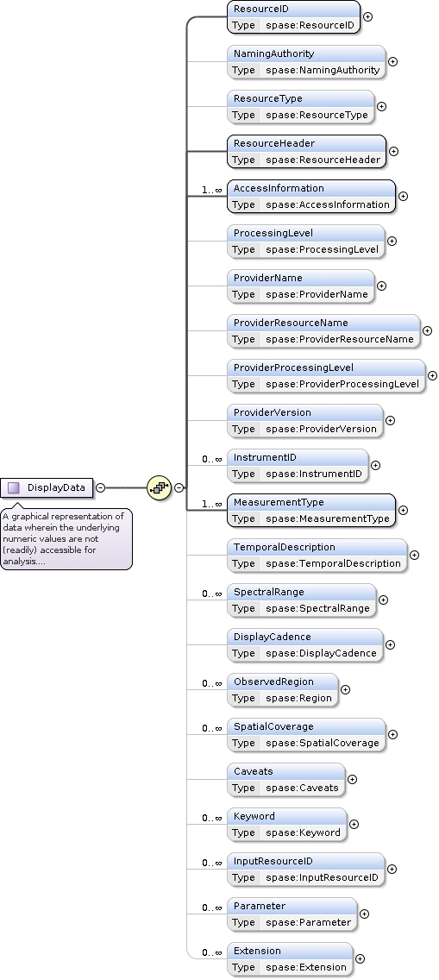Image resolution: width=439 pixels, height=980 pixels.
Task: Click the sequence compositor icon beside DisplayData
Action: coord(160,487)
